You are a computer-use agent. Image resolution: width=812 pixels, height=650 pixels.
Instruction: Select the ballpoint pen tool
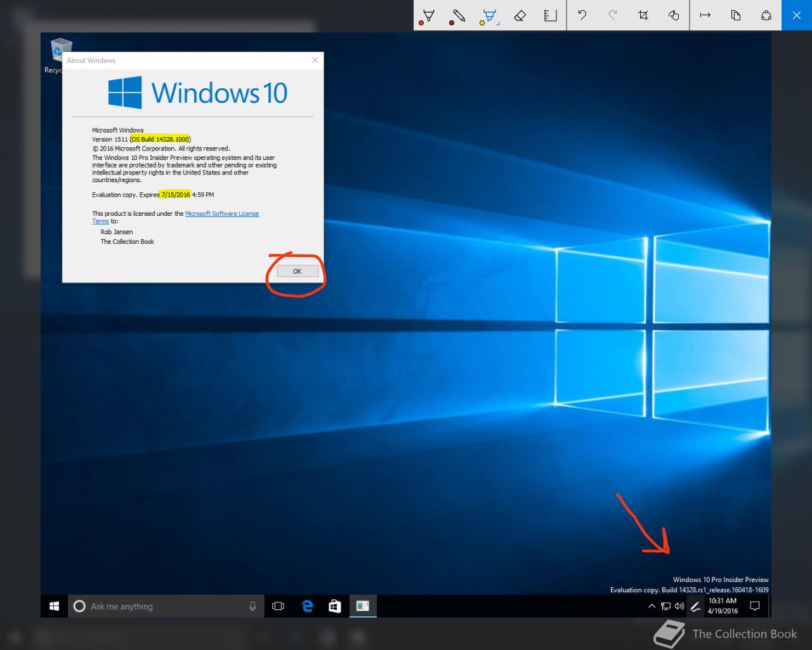[x=428, y=15]
